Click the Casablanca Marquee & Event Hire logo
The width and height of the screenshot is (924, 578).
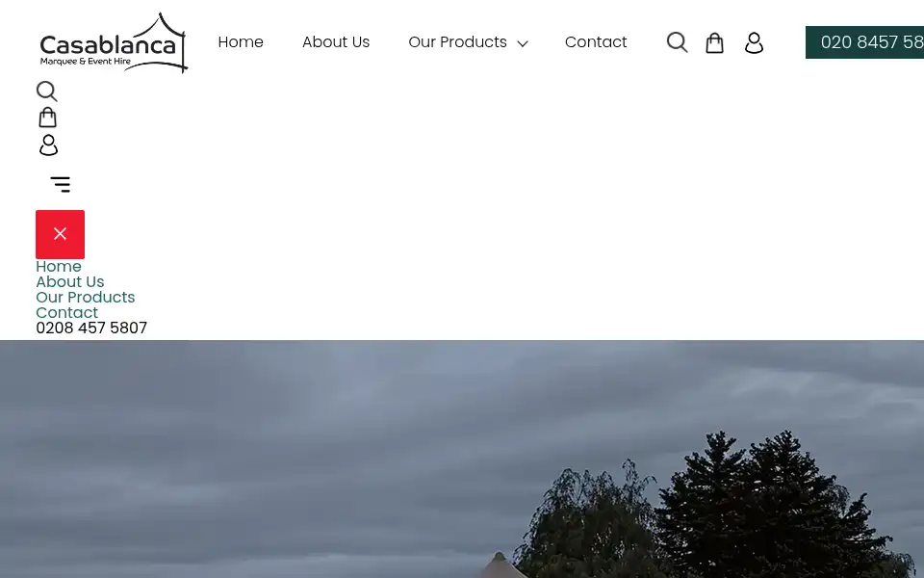click(x=114, y=43)
